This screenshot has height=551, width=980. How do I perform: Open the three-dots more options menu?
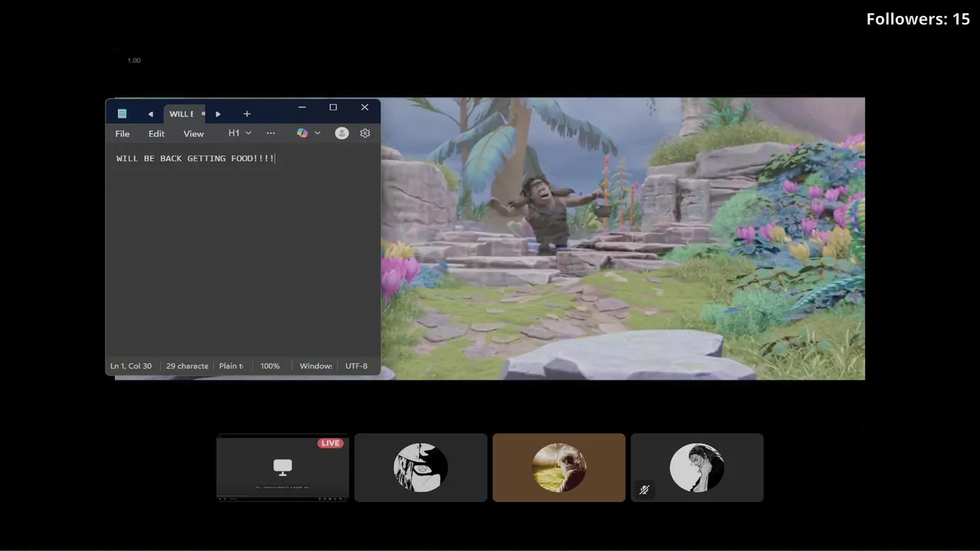click(270, 133)
